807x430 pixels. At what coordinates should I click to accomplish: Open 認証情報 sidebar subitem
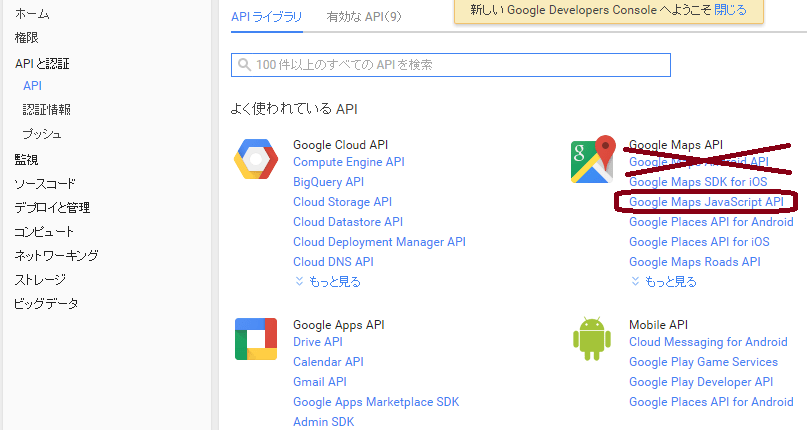[47, 110]
